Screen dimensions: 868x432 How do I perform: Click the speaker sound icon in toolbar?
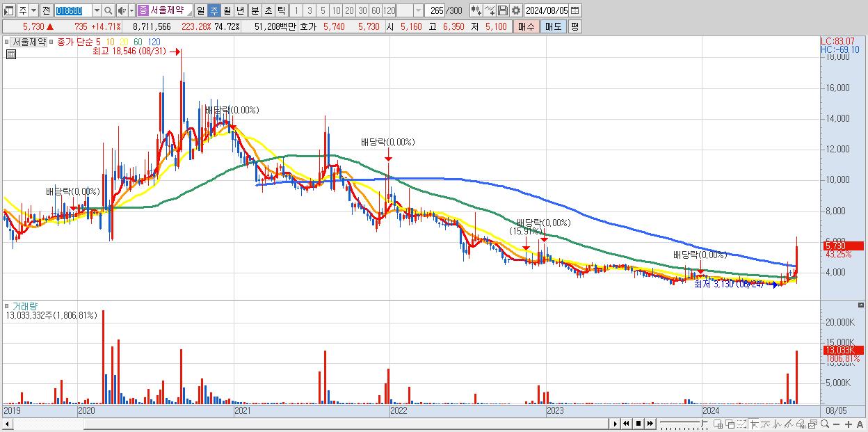122,10
